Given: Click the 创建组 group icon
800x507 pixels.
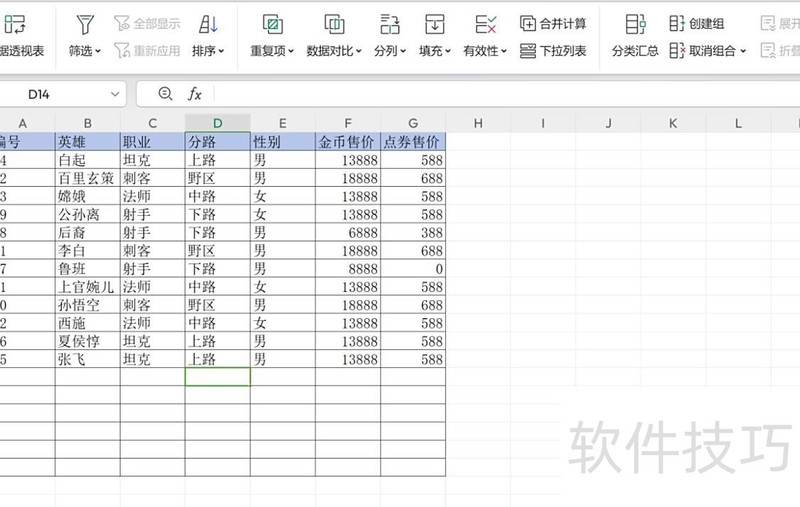Looking at the screenshot, I should [x=677, y=23].
